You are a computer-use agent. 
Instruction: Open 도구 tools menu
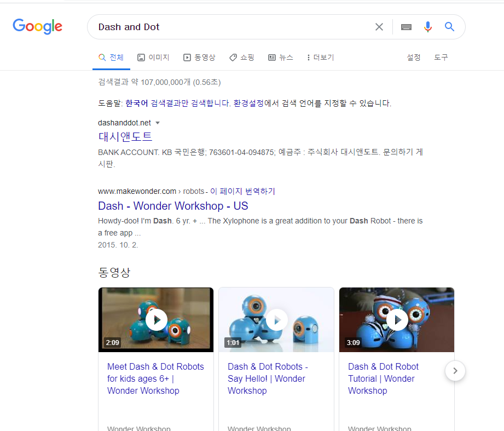click(x=441, y=58)
